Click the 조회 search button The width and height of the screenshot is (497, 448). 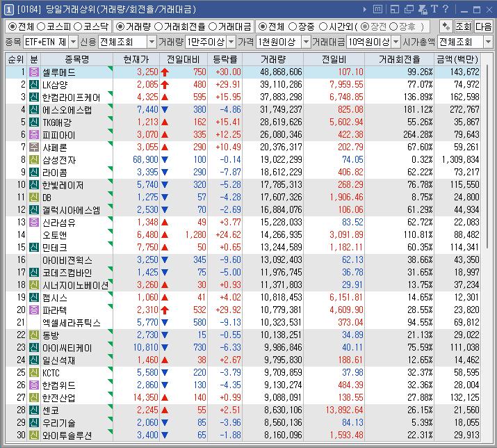pos(463,26)
